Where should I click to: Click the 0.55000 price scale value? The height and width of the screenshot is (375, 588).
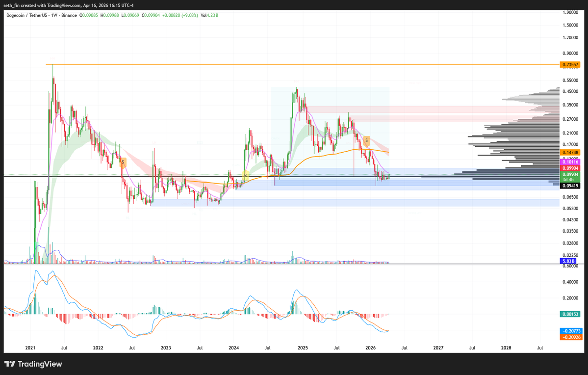tap(570, 80)
